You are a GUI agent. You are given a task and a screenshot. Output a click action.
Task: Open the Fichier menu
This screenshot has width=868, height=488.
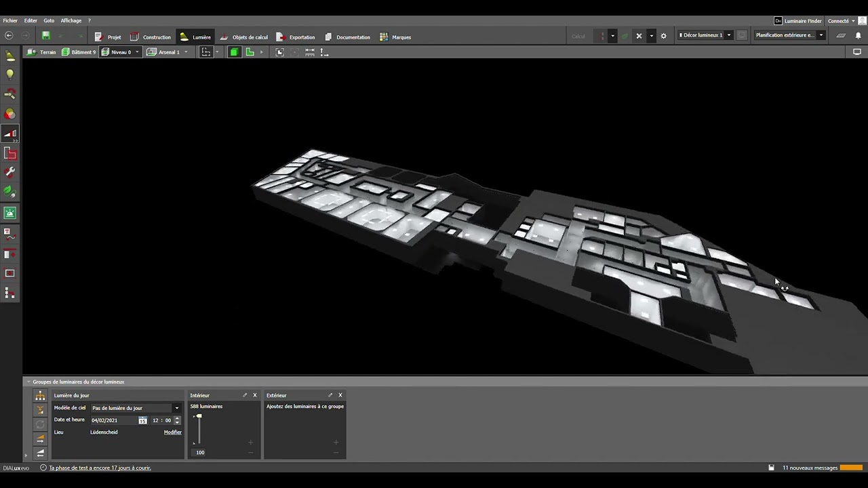click(x=10, y=21)
